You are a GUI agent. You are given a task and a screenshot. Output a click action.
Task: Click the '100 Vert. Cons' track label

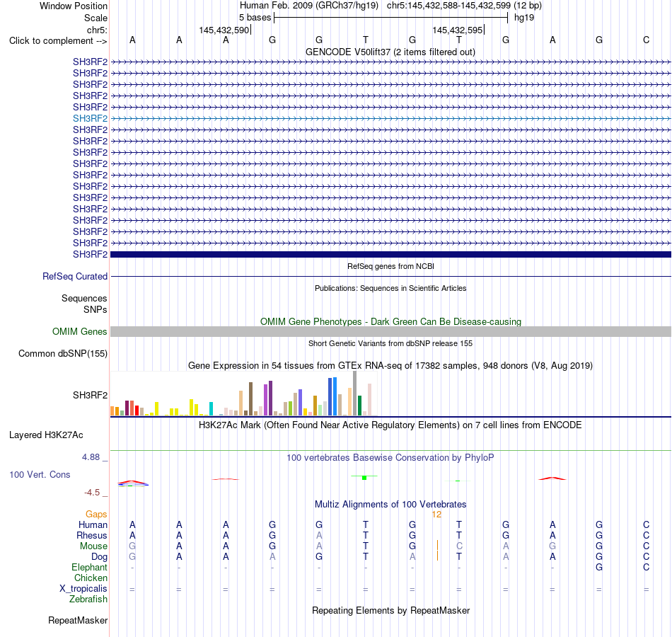[40, 474]
